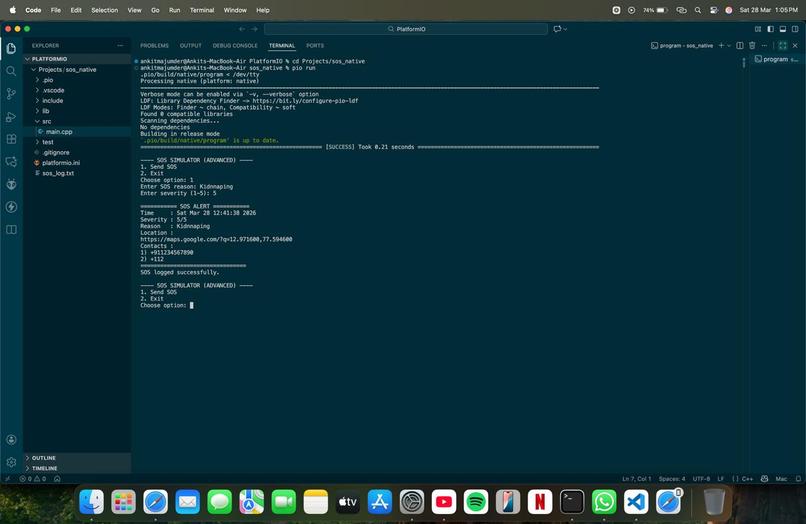
Task: Click UTF-8 encoding in status bar
Action: (701, 479)
